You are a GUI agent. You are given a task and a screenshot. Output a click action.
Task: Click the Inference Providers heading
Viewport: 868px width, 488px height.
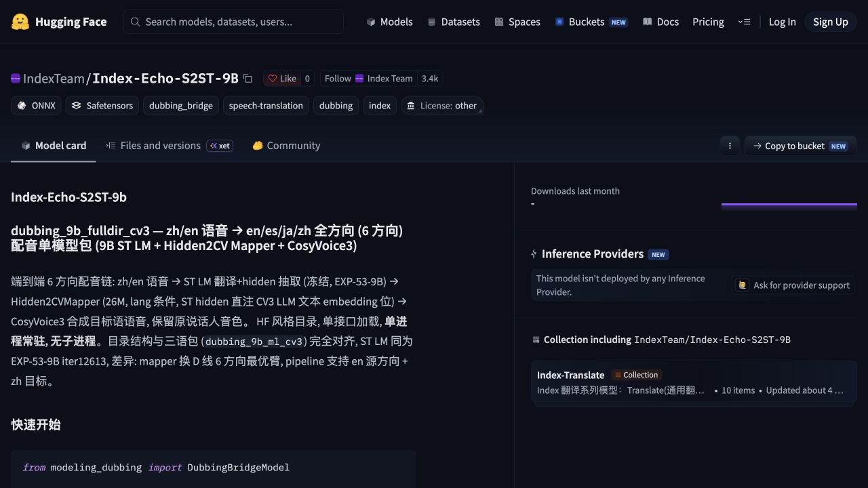[593, 254]
